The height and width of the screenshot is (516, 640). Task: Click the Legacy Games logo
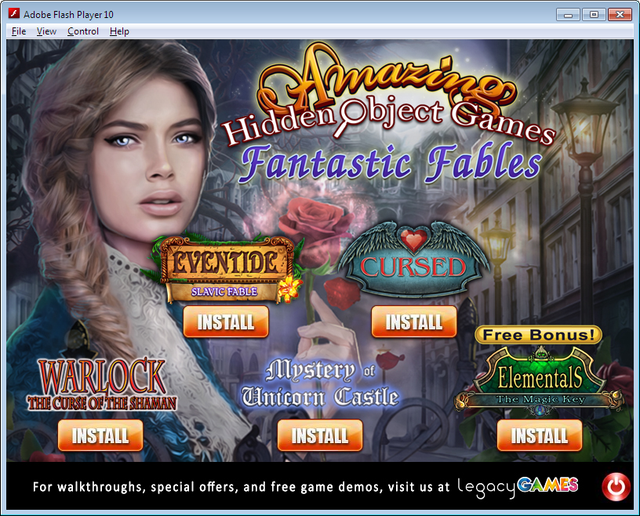click(x=517, y=486)
